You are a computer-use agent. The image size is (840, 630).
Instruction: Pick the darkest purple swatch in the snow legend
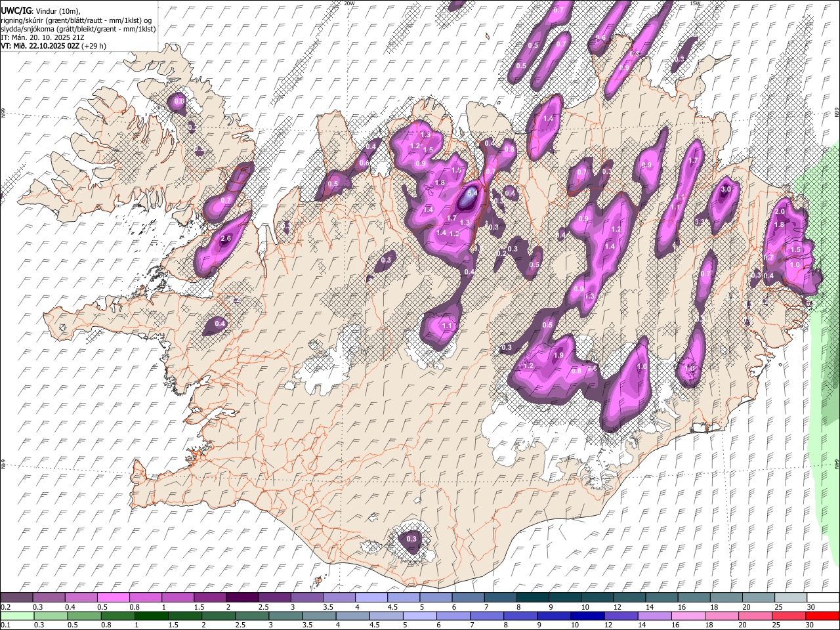pyautogui.click(x=242, y=598)
